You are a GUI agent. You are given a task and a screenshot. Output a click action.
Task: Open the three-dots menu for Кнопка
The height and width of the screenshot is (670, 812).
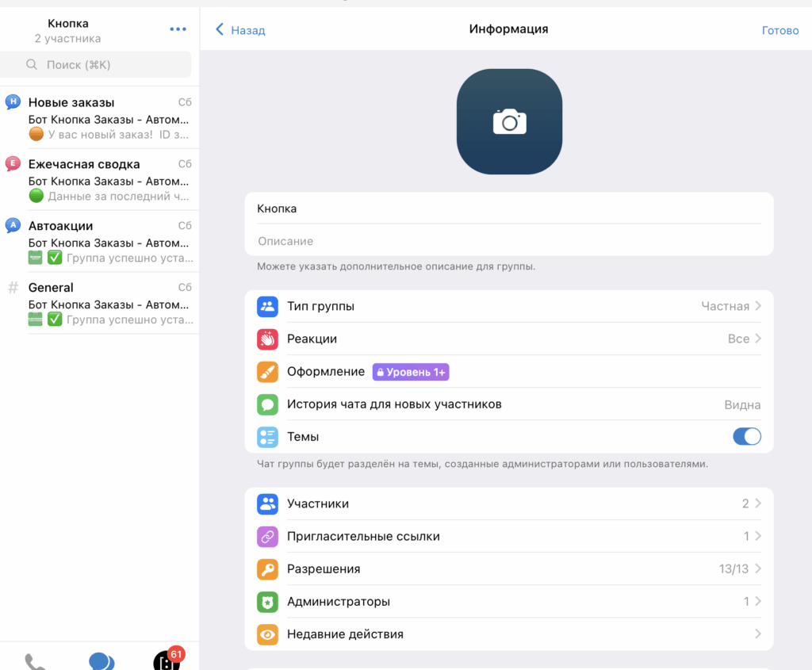pos(178,29)
